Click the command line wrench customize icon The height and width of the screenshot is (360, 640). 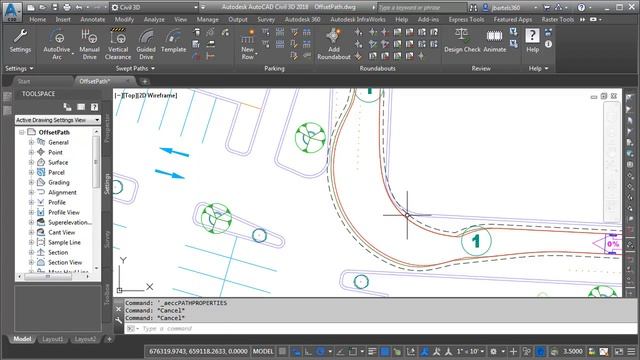click(118, 320)
